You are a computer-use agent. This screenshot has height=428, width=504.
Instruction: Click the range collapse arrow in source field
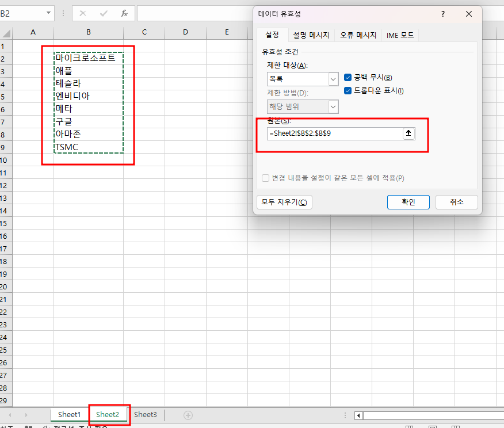point(408,133)
